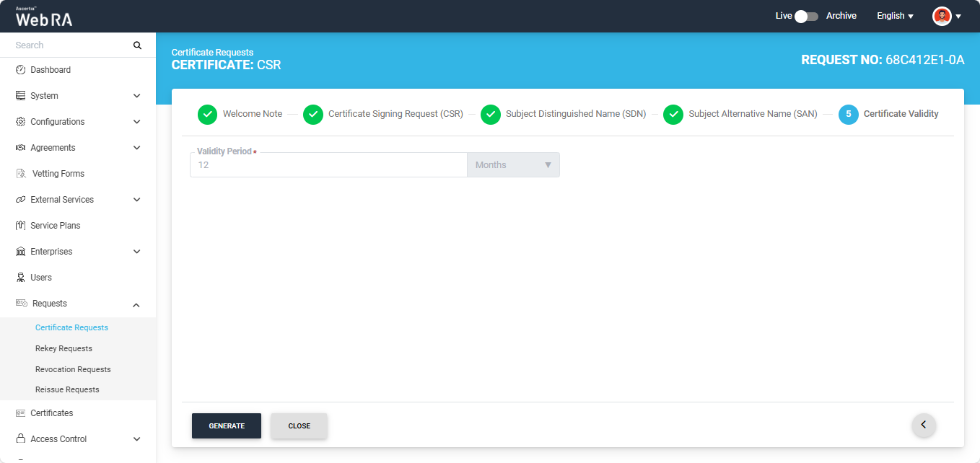Click the Service Plans icon
The height and width of the screenshot is (463, 980).
click(x=21, y=226)
